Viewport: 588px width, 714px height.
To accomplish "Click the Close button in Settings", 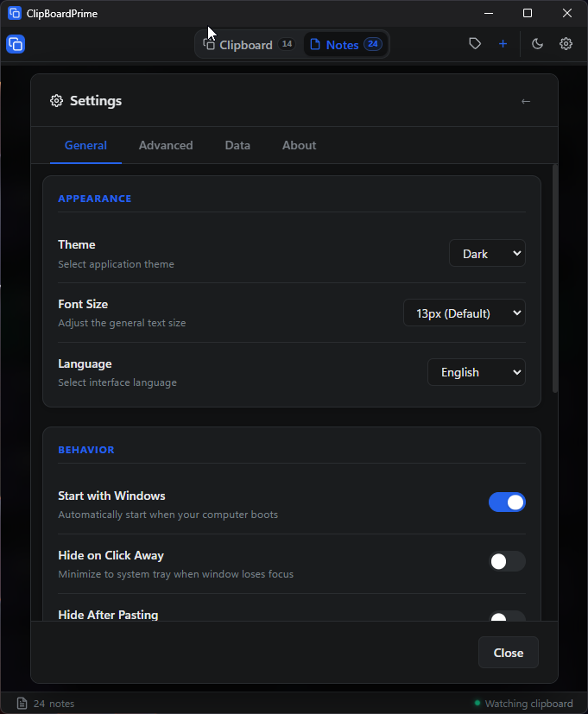I will coord(509,653).
